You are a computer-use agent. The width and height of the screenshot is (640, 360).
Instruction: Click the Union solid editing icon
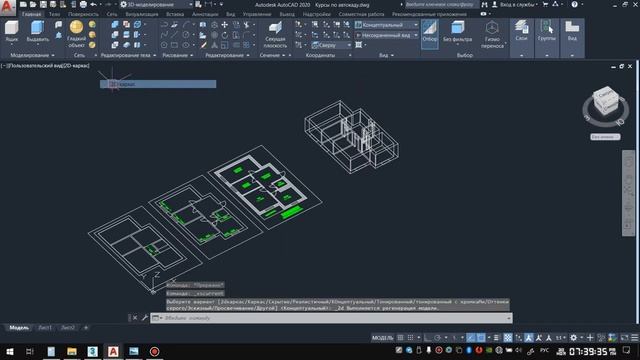pos(115,25)
